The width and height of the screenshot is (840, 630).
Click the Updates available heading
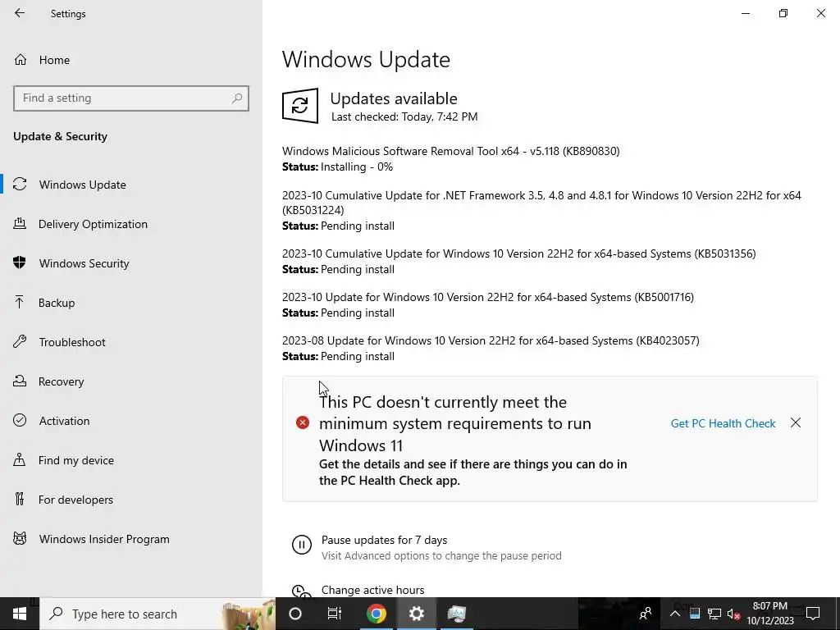coord(394,98)
